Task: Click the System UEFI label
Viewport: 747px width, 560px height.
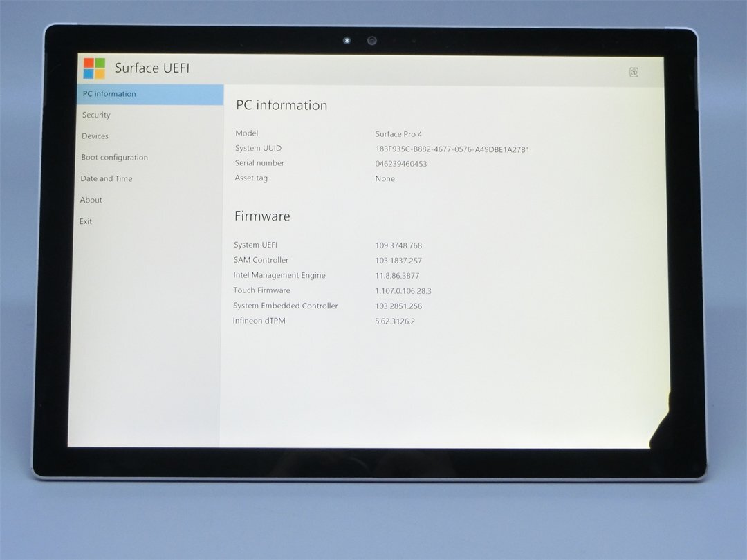Action: (255, 245)
